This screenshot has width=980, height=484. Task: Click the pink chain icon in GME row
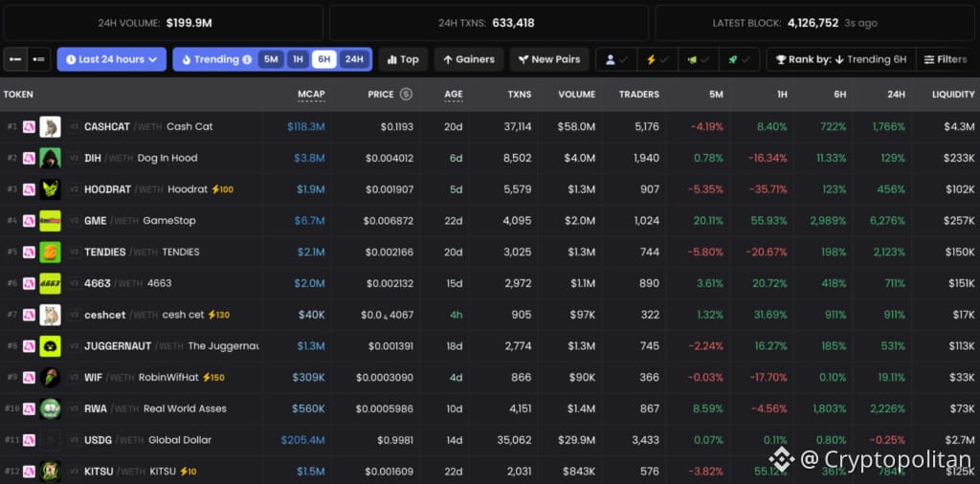29,220
